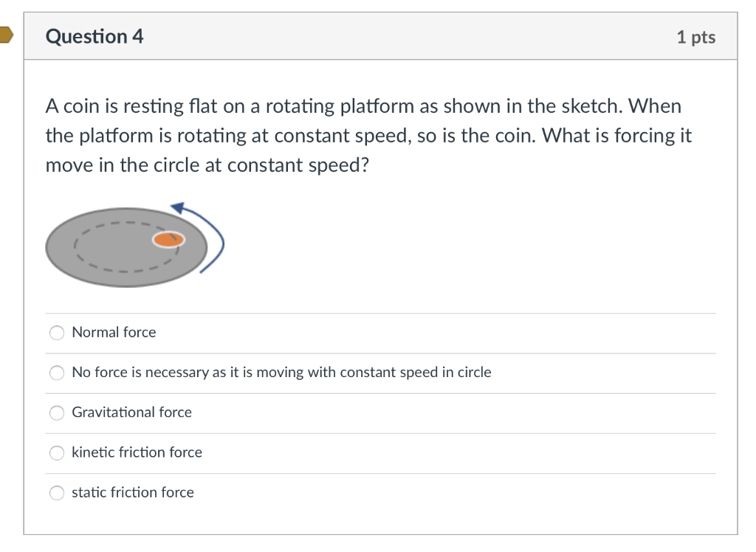The height and width of the screenshot is (552, 756).
Task: Click the gray rotating platform image
Action: 126,248
